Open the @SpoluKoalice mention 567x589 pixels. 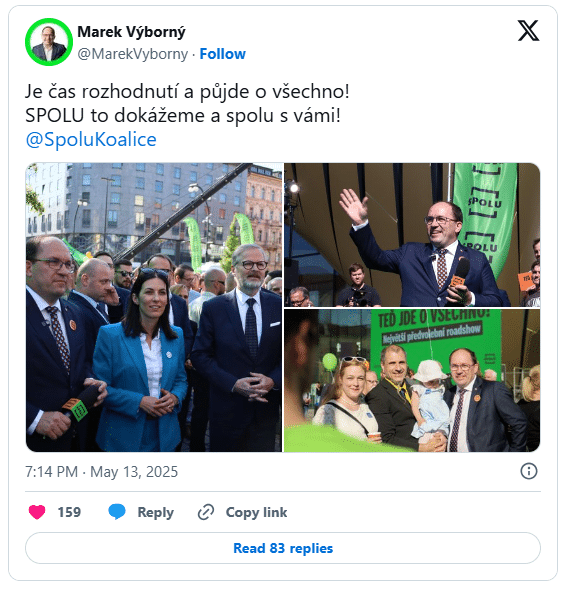[x=91, y=140]
